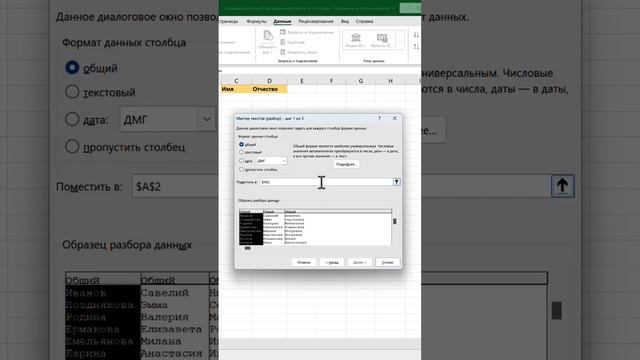Switch to the Рецензирование ribbon tab
Viewport: 640px width, 360px height.
[316, 21]
